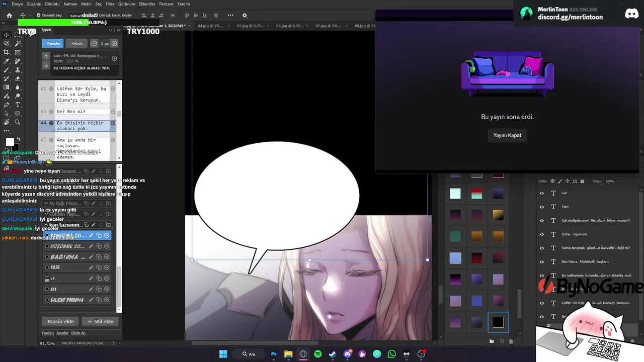Collapse the TypeR panel with double arrows
644x362 pixels.
pyautogui.click(x=111, y=30)
